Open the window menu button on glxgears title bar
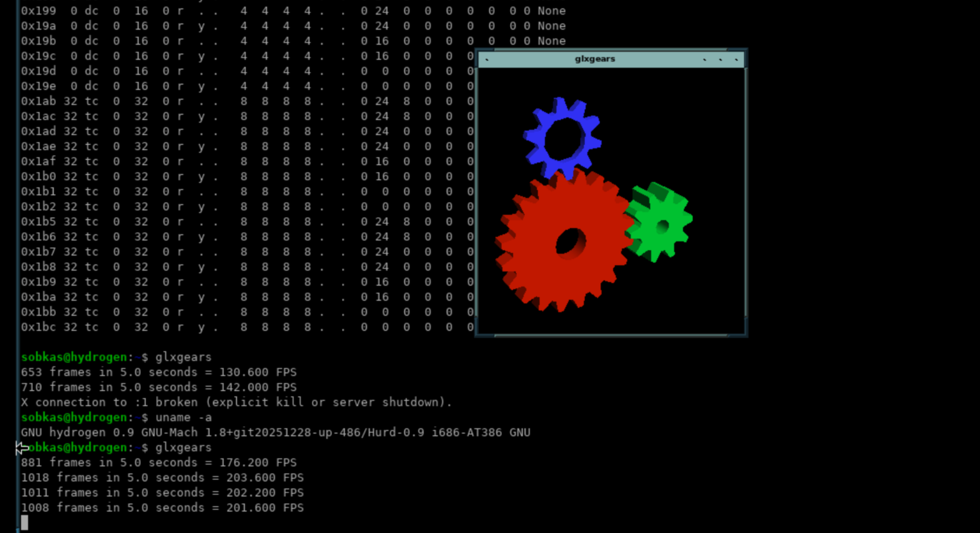 tap(487, 59)
